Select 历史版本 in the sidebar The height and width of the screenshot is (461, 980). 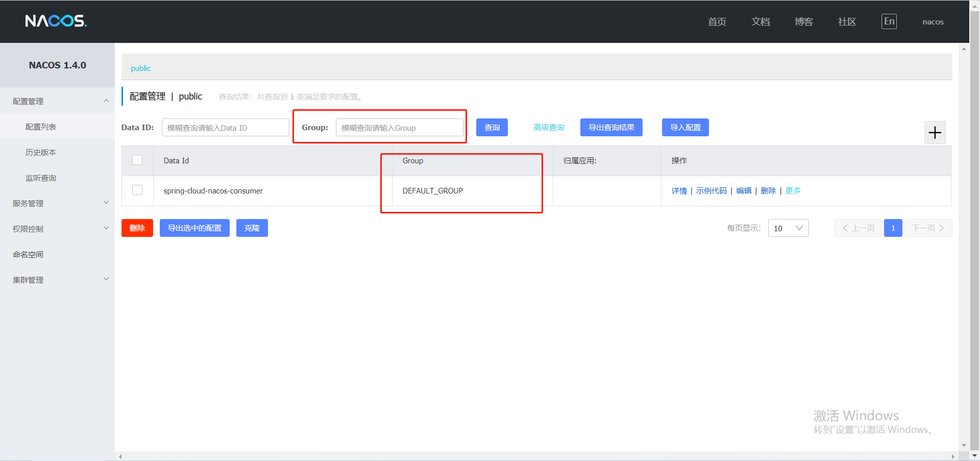click(x=57, y=152)
